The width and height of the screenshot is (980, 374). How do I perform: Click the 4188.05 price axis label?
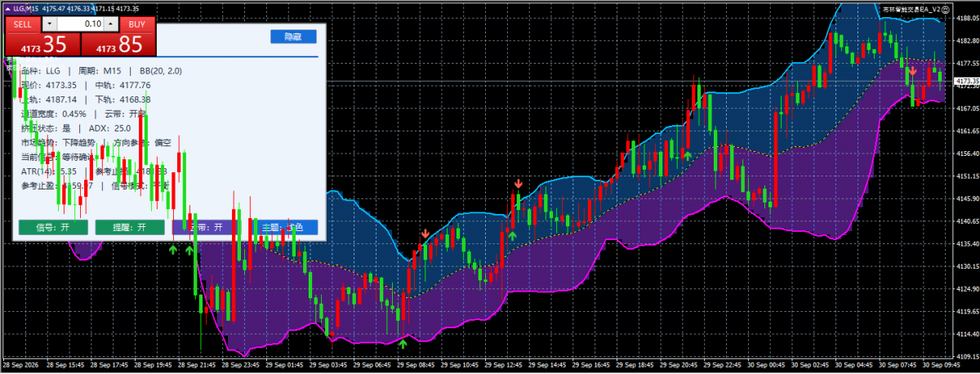(967, 17)
